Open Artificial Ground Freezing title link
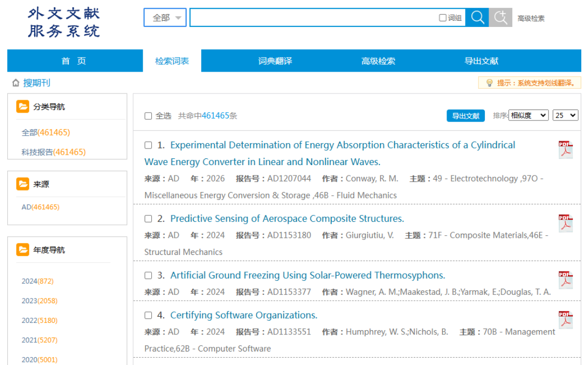The image size is (588, 365). click(x=308, y=275)
